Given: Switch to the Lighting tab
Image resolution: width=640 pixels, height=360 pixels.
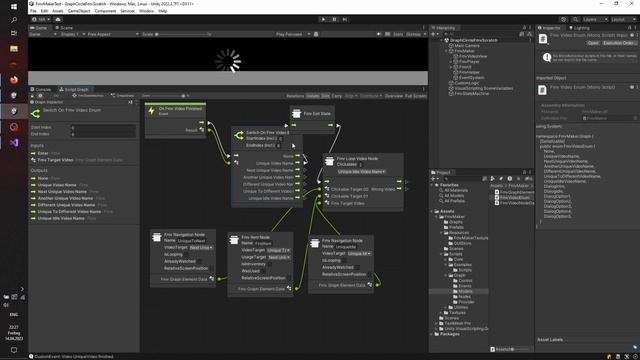Looking at the screenshot, I should coord(579,28).
